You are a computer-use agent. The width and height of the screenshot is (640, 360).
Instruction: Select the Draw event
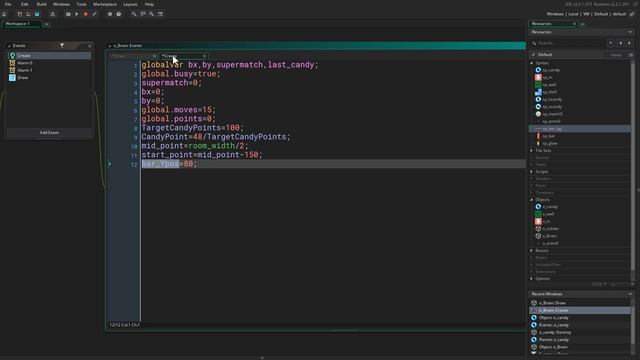coord(49,78)
